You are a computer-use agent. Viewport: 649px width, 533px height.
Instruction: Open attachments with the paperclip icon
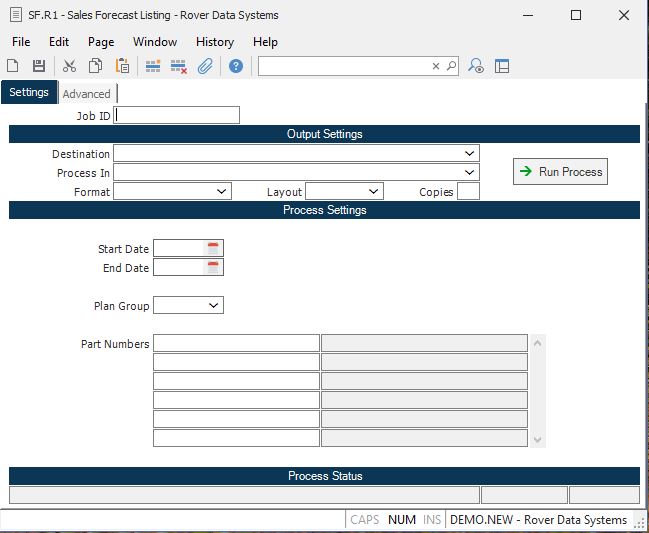[x=205, y=66]
